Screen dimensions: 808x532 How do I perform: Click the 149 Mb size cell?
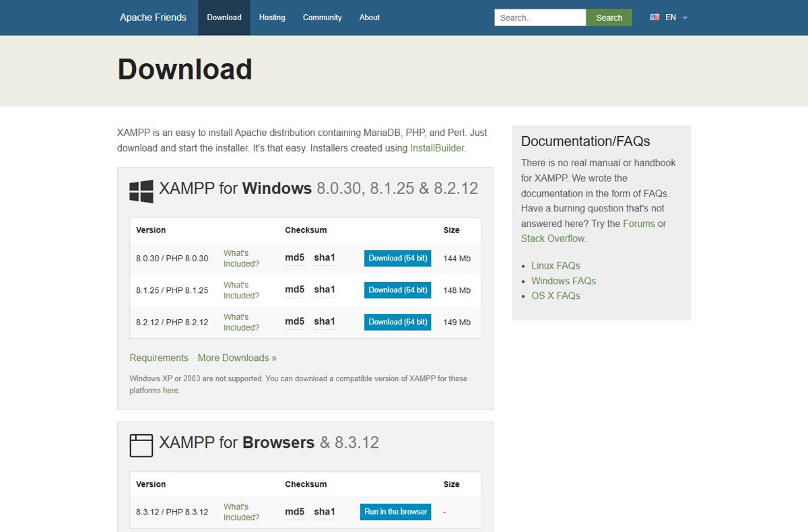pos(457,322)
